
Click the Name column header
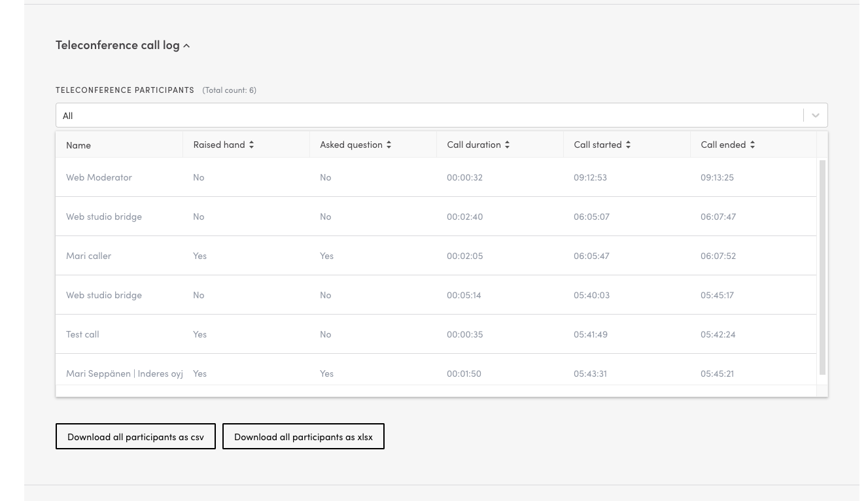point(78,145)
